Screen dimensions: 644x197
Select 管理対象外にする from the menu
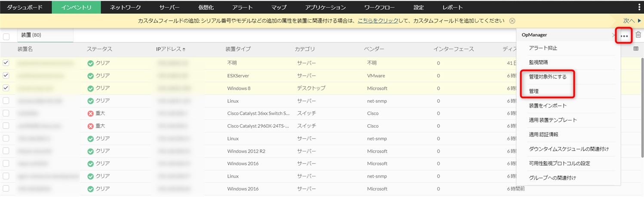[x=548, y=77]
